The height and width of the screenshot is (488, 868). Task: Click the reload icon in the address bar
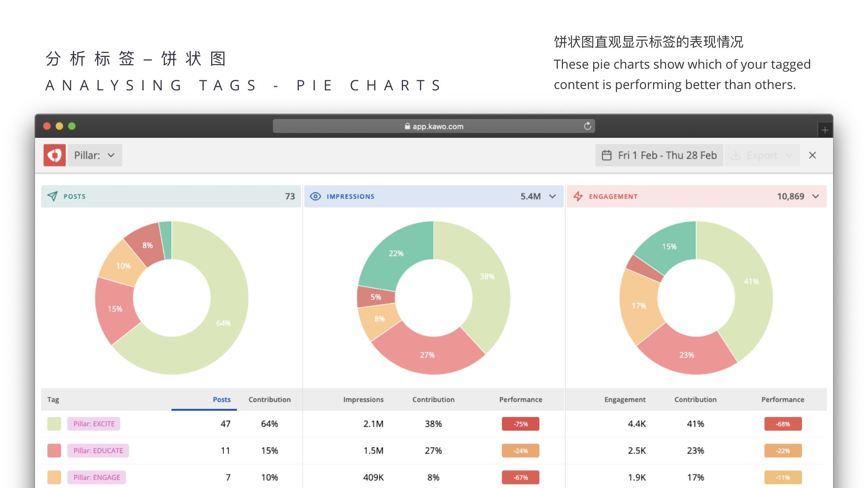tap(587, 127)
